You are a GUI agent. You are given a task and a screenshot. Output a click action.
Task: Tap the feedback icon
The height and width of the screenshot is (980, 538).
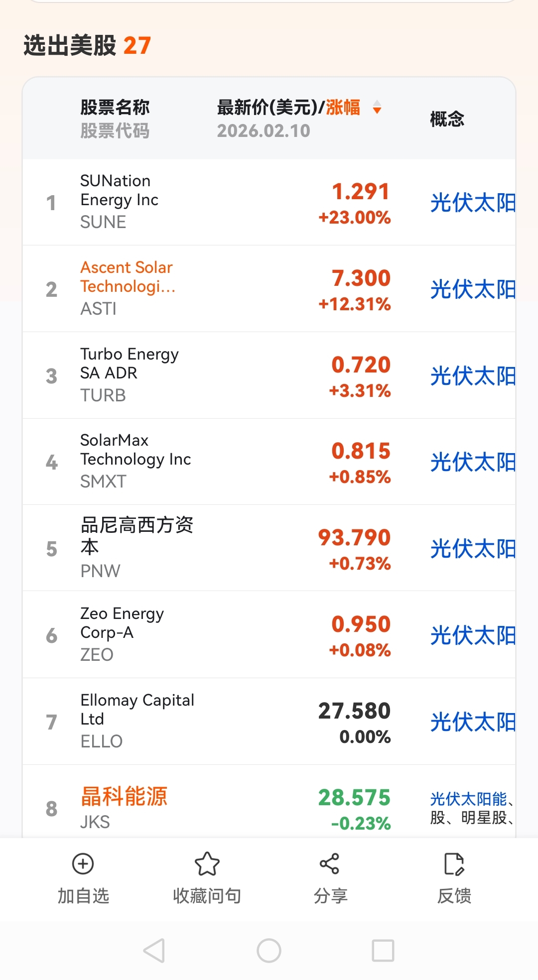click(454, 864)
